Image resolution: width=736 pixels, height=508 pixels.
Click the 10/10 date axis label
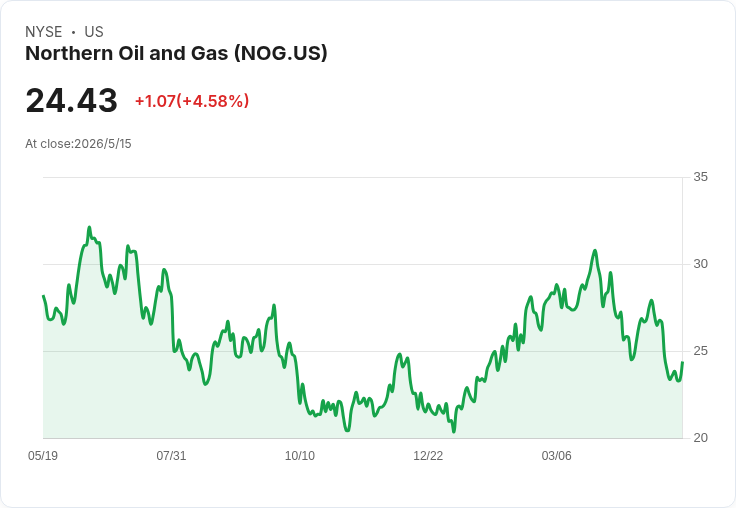[x=300, y=455]
